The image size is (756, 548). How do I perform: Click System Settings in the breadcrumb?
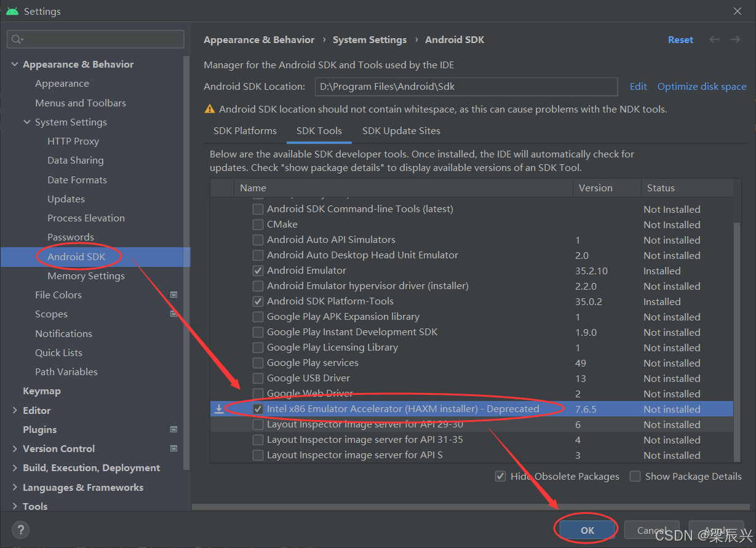(x=370, y=40)
